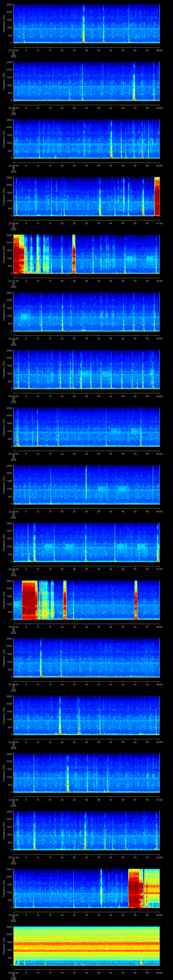Image resolution: width=173 pixels, height=980 pixels.
Task: Select the burst at 19 seconds in 22:49 spectrogram
Action: click(60, 715)
